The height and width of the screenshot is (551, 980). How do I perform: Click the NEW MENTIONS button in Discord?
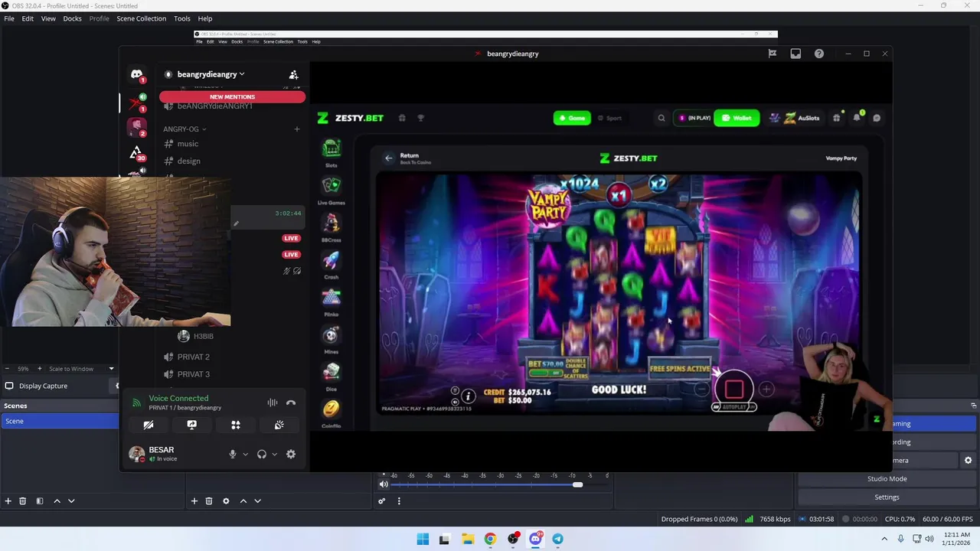(x=232, y=97)
